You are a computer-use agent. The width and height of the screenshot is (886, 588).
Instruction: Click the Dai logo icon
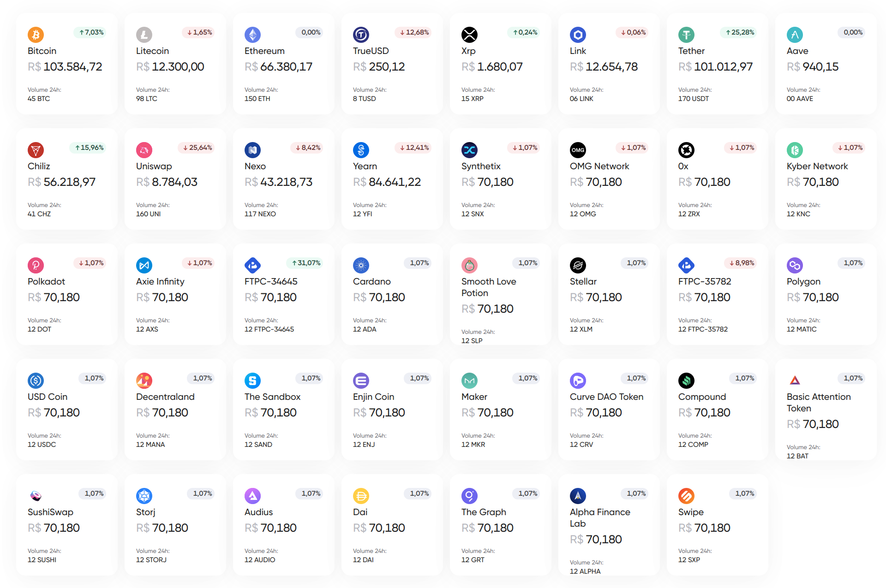(361, 495)
